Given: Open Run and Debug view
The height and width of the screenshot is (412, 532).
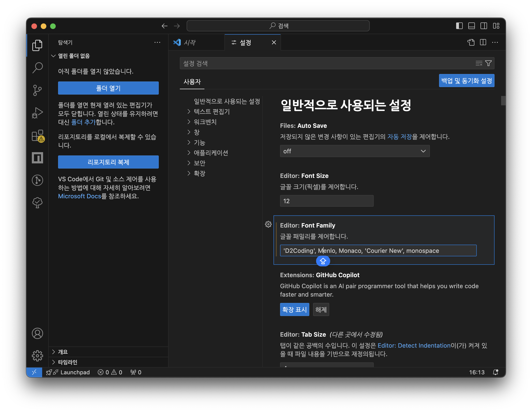Looking at the screenshot, I should (37, 113).
